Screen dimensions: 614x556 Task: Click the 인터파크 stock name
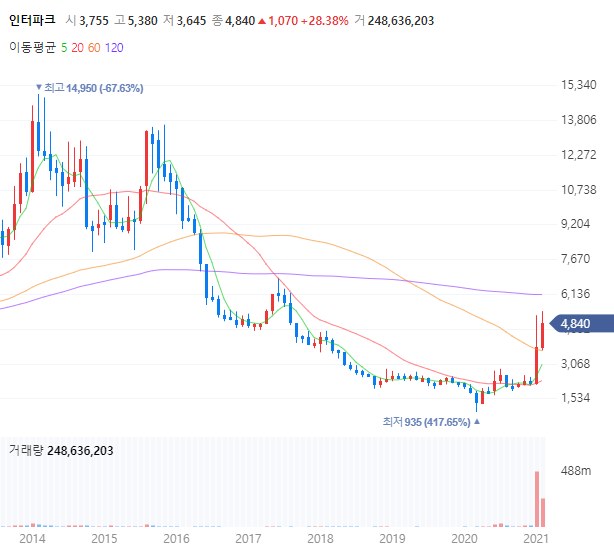click(x=32, y=20)
